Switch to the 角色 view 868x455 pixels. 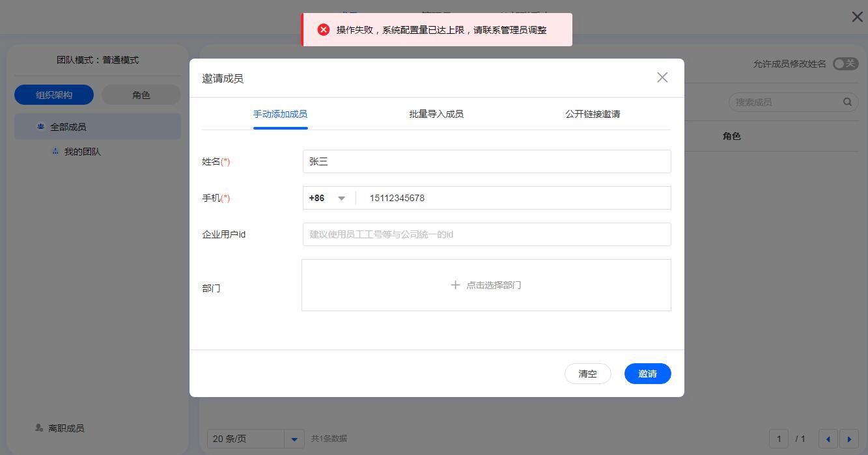click(141, 94)
